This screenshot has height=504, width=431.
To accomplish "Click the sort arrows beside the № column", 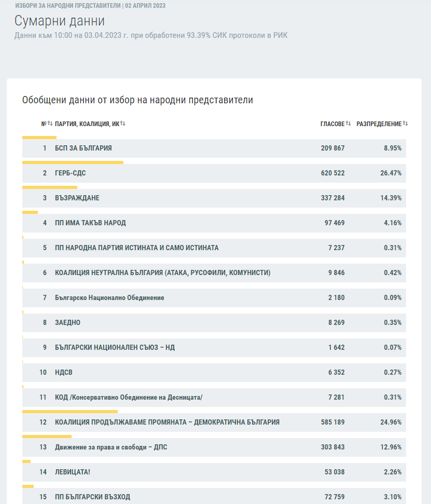I will pos(50,124).
